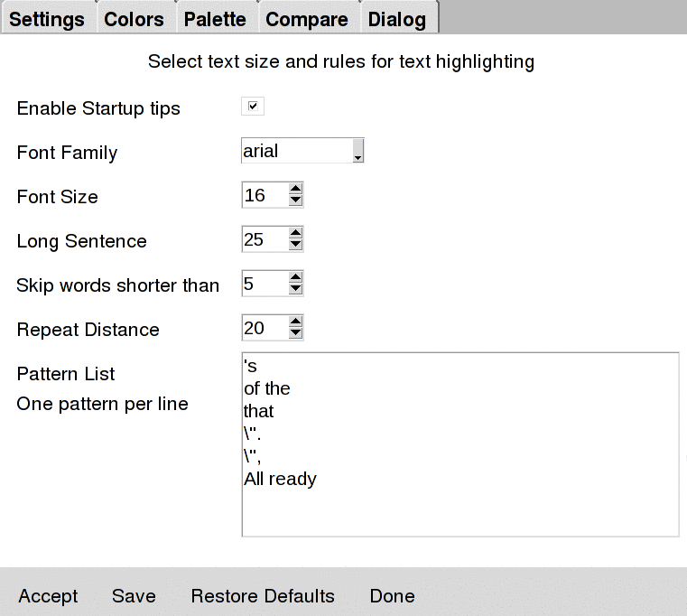687x616 pixels.
Task: Increase Font Size with up arrow
Action: 296,190
